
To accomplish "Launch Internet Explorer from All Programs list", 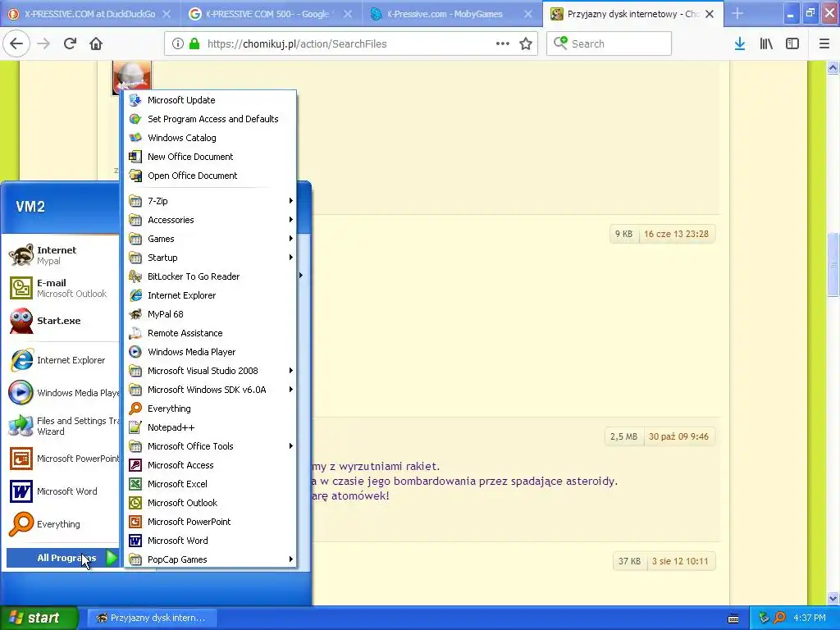I will [211, 295].
